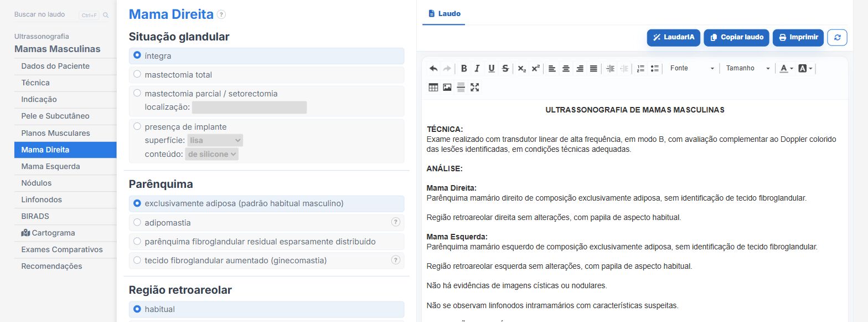
Task: Toggle superscript formatting
Action: click(x=535, y=68)
